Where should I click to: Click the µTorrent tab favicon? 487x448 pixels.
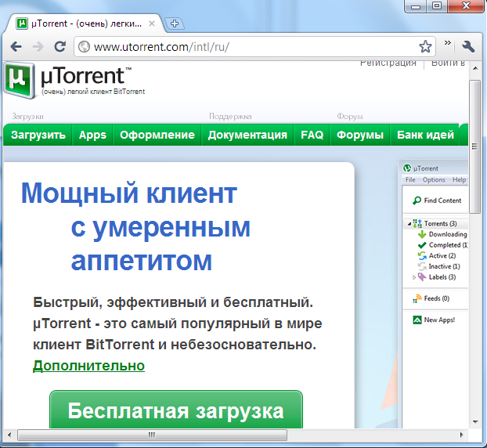point(22,23)
